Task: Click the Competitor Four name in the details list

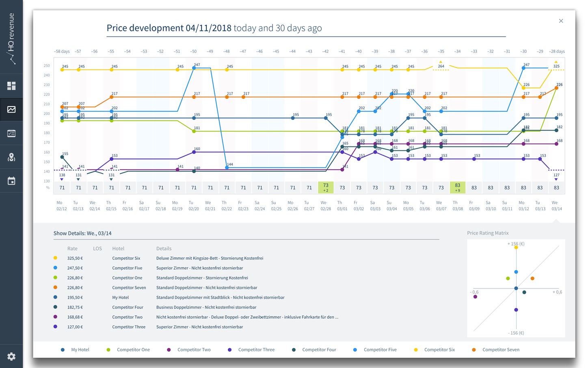Action: 128,307
